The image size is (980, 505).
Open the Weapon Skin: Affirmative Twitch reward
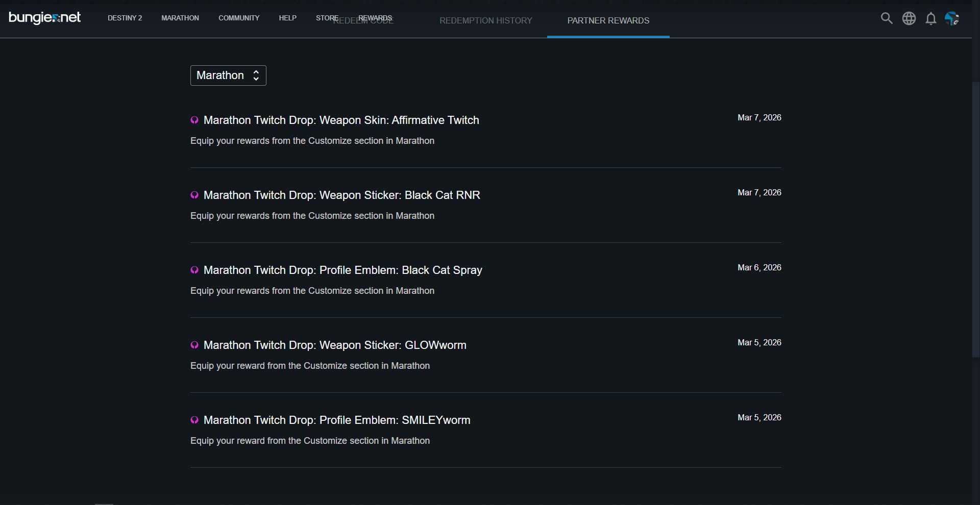tap(341, 120)
